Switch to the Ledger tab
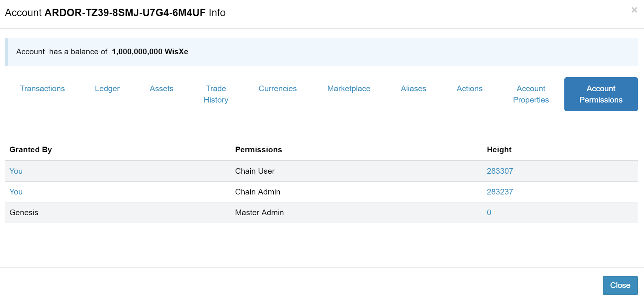644x300 pixels. [x=107, y=89]
